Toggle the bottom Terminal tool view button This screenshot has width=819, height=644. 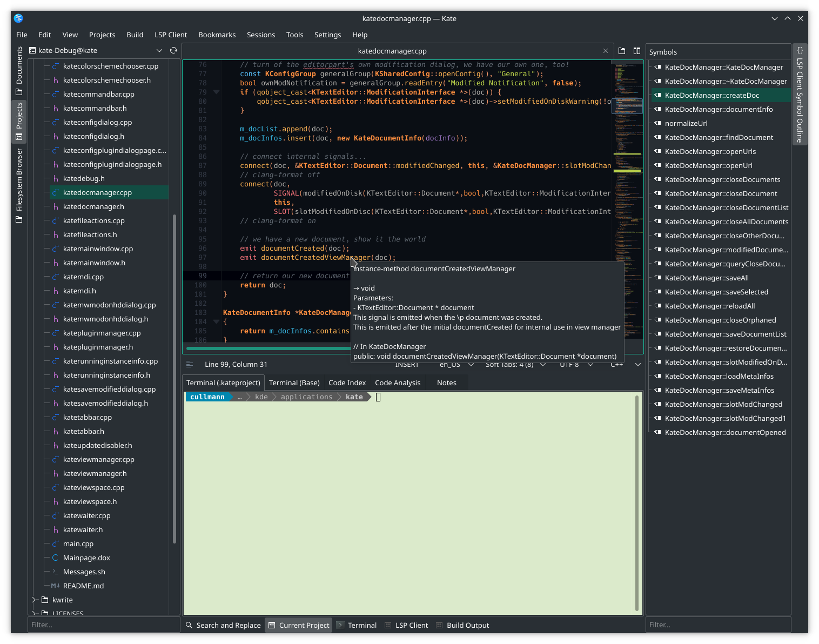[357, 625]
